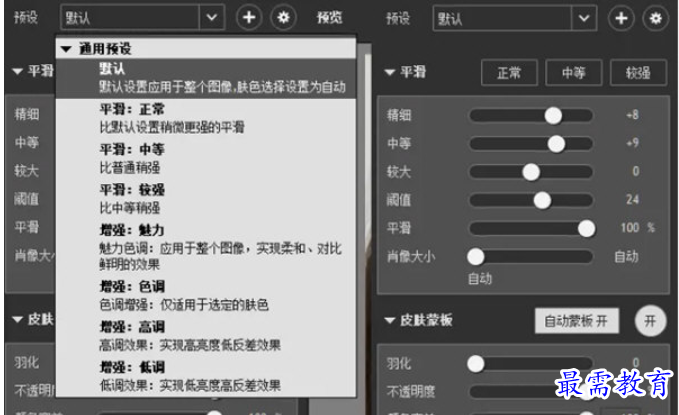Click 正常 smoothing button
Screen dimensions: 679x415
point(509,73)
